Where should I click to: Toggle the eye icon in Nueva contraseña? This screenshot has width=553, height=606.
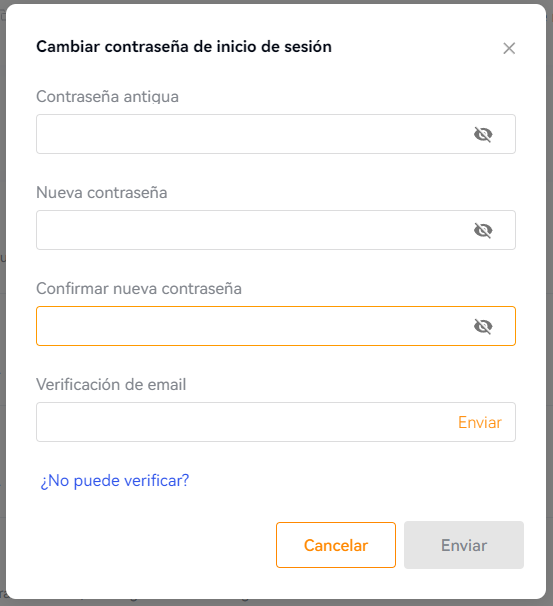[483, 230]
